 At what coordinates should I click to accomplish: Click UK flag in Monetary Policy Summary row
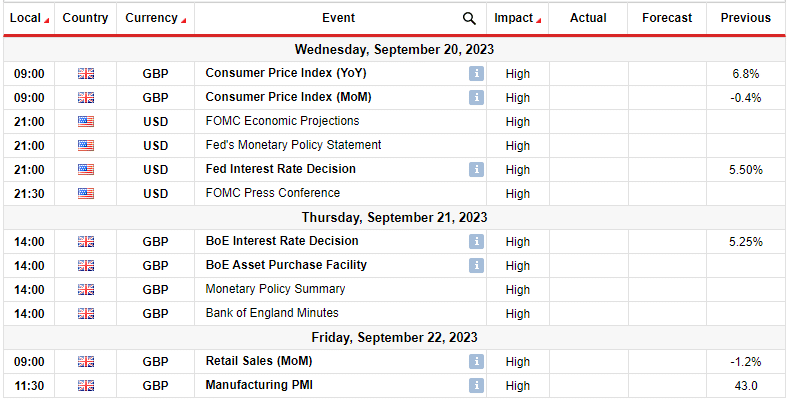coord(86,289)
